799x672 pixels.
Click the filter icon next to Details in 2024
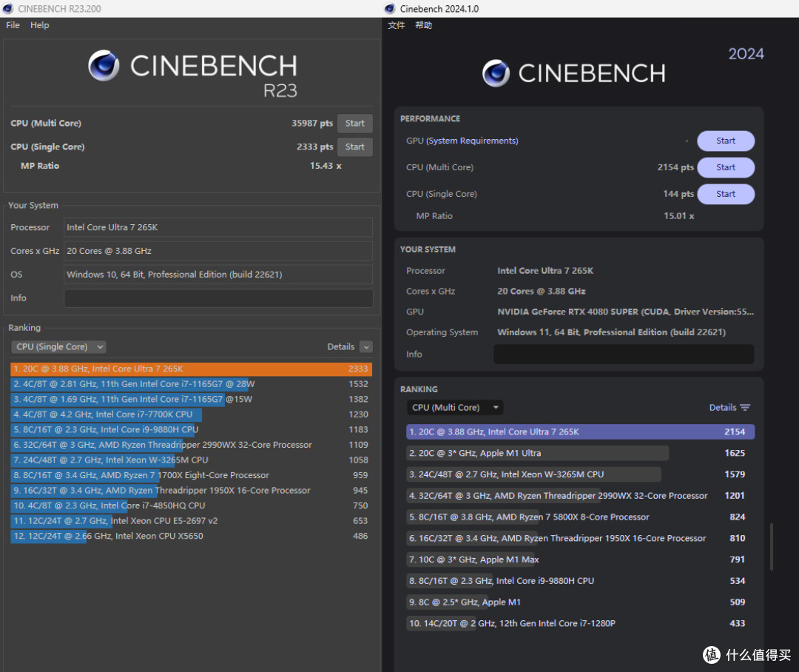pyautogui.click(x=745, y=407)
